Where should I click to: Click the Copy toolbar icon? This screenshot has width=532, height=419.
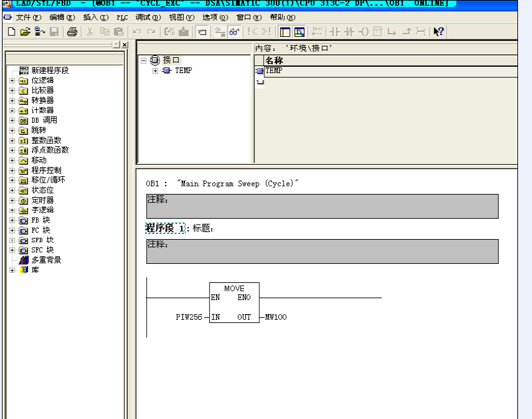tap(104, 32)
